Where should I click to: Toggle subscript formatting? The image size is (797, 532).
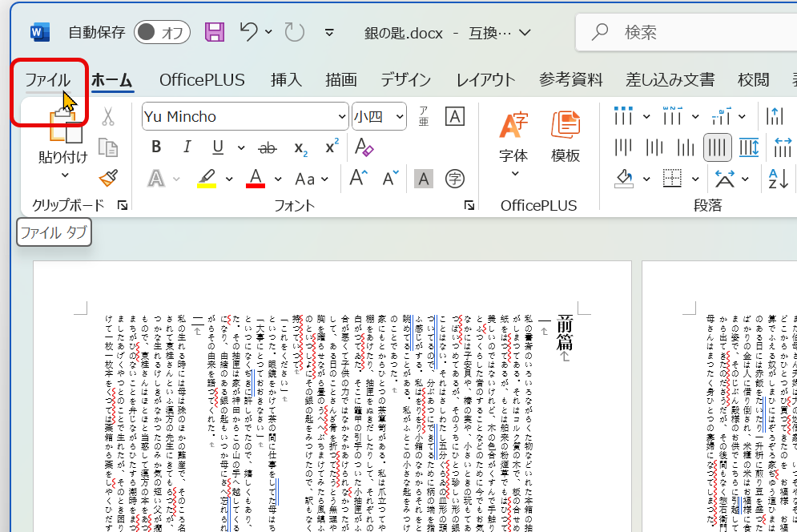click(301, 148)
